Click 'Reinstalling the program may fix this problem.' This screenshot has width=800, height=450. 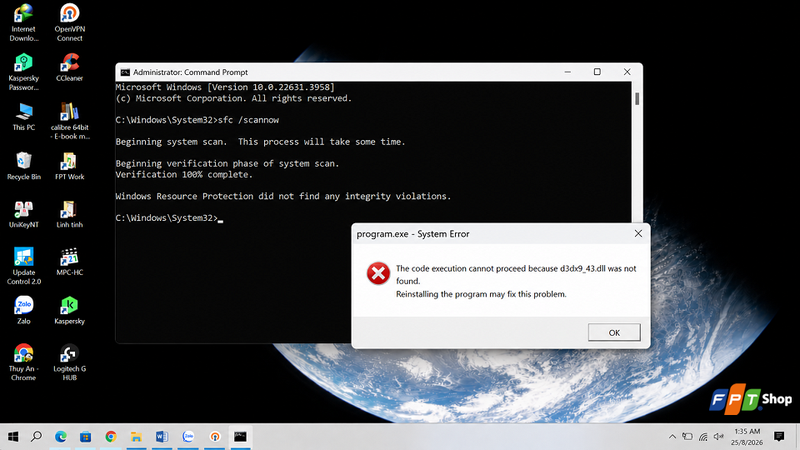point(481,294)
